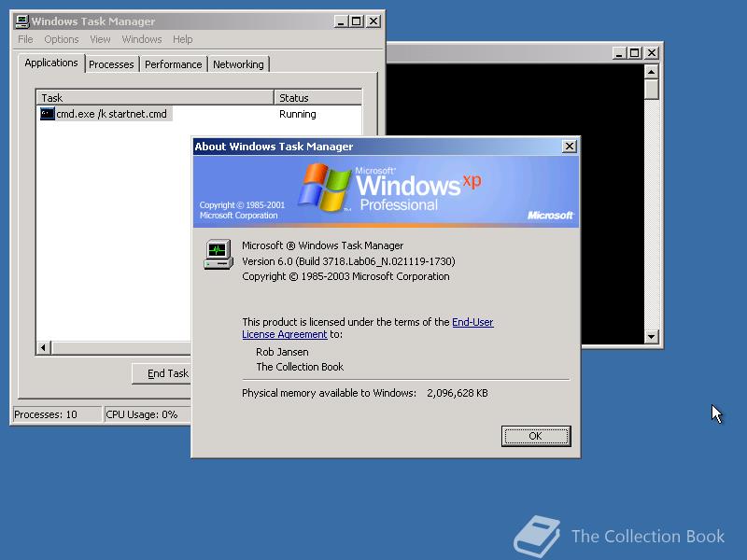Click the console scrollbar up arrow
747x560 pixels.
coord(651,72)
